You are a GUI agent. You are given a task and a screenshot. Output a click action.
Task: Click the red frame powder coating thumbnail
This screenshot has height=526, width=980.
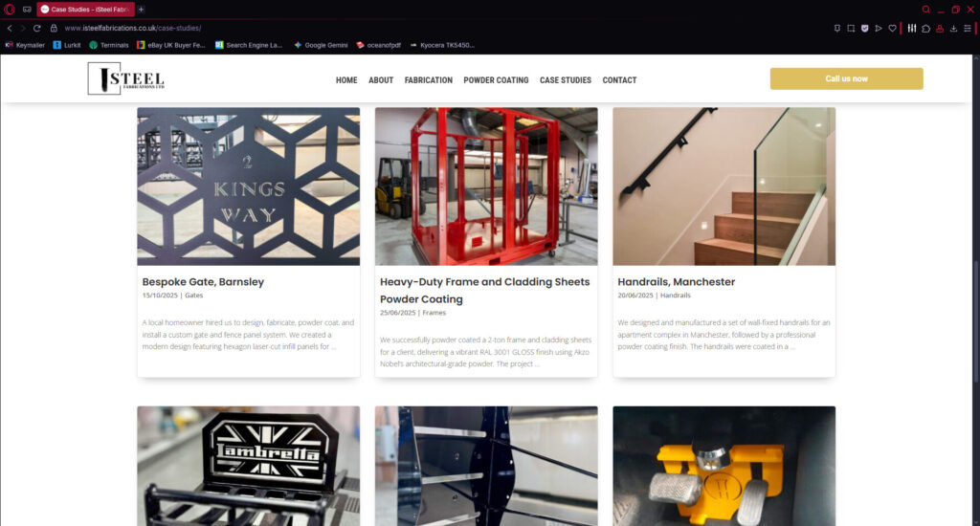(x=486, y=186)
